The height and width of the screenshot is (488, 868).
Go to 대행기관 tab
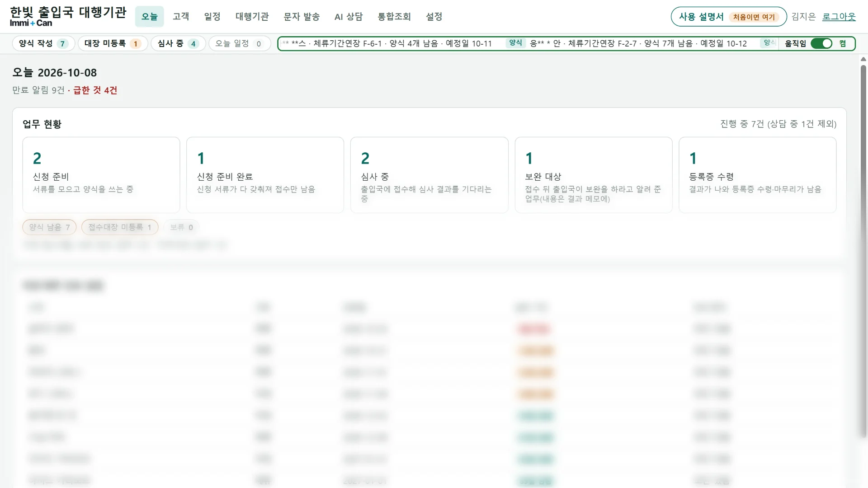(x=252, y=17)
